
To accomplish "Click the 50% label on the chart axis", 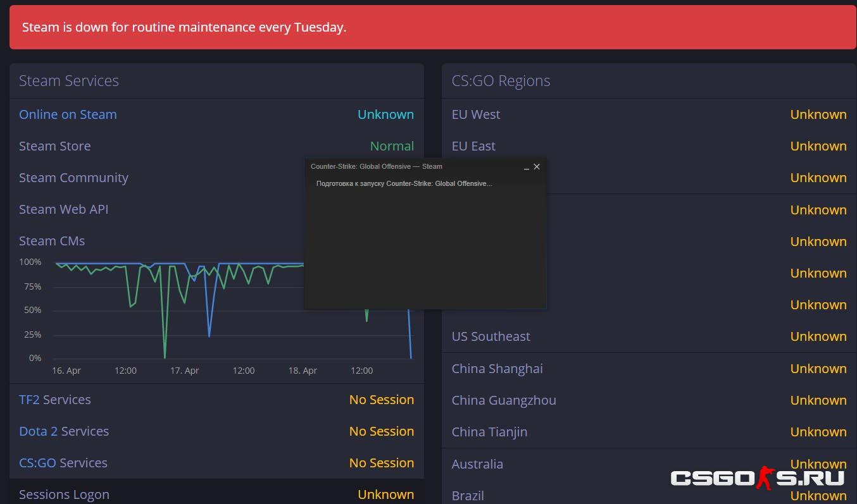I will pyautogui.click(x=33, y=310).
